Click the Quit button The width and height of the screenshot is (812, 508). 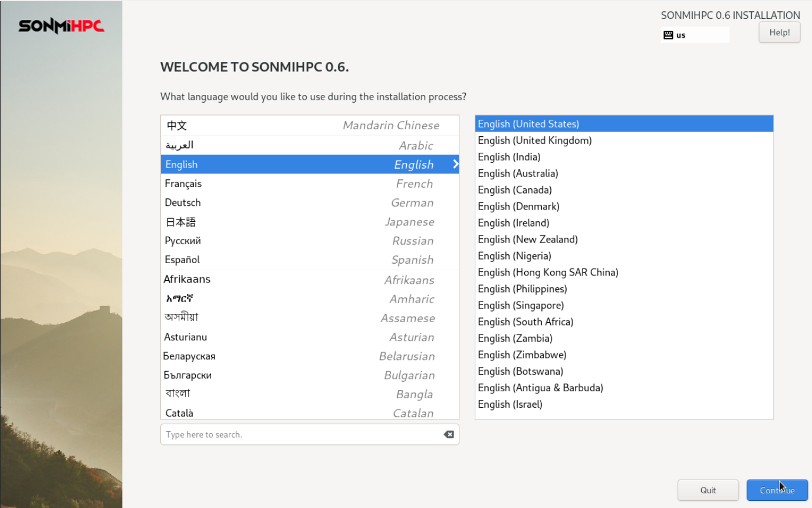click(708, 490)
